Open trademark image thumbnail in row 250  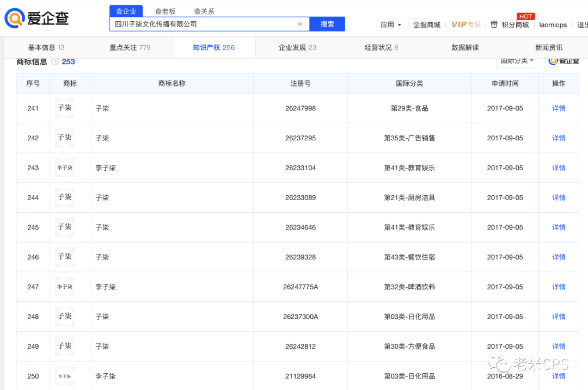[64, 376]
